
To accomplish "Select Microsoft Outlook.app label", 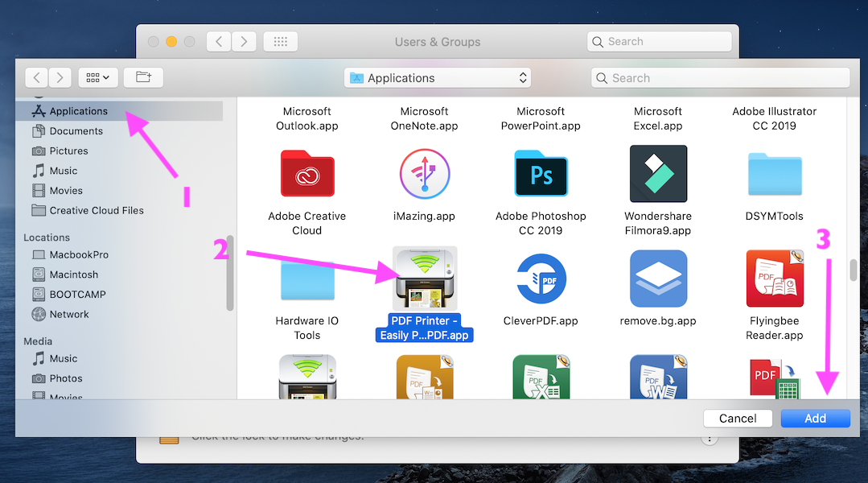I will [x=307, y=118].
